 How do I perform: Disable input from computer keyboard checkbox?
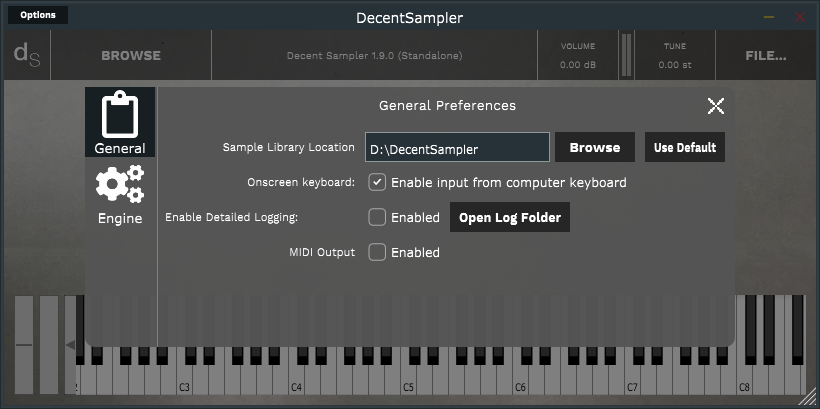point(377,182)
